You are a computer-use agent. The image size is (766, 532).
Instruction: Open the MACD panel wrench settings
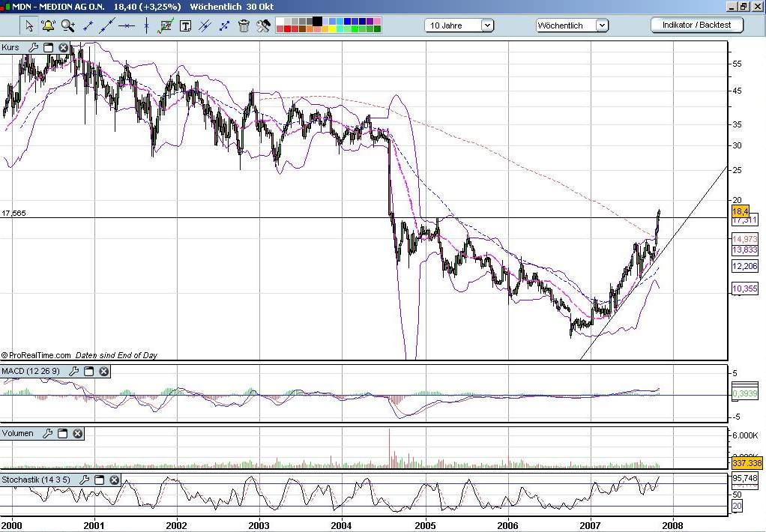pos(73,372)
